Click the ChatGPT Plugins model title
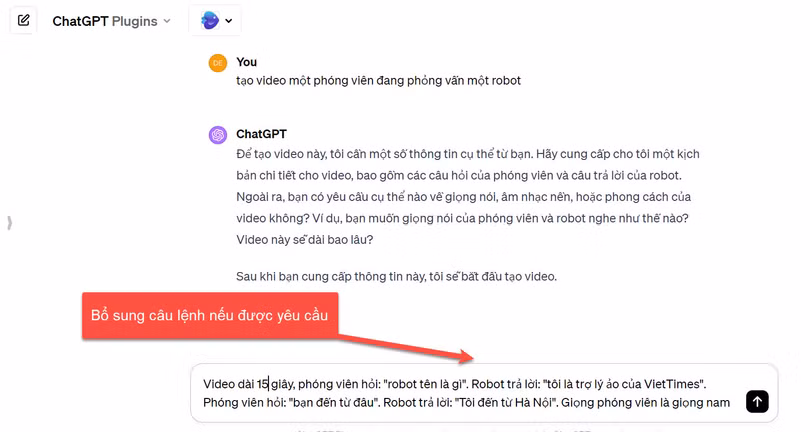The height and width of the screenshot is (432, 810). pyautogui.click(x=105, y=21)
